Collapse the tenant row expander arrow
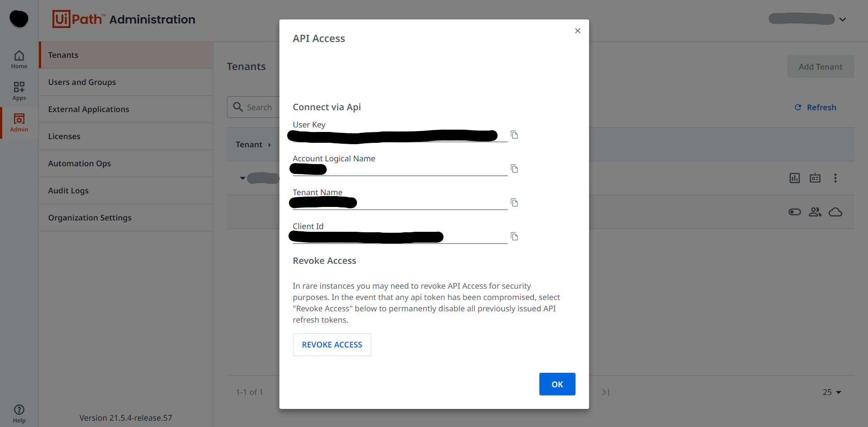Image resolution: width=868 pixels, height=427 pixels. [243, 178]
